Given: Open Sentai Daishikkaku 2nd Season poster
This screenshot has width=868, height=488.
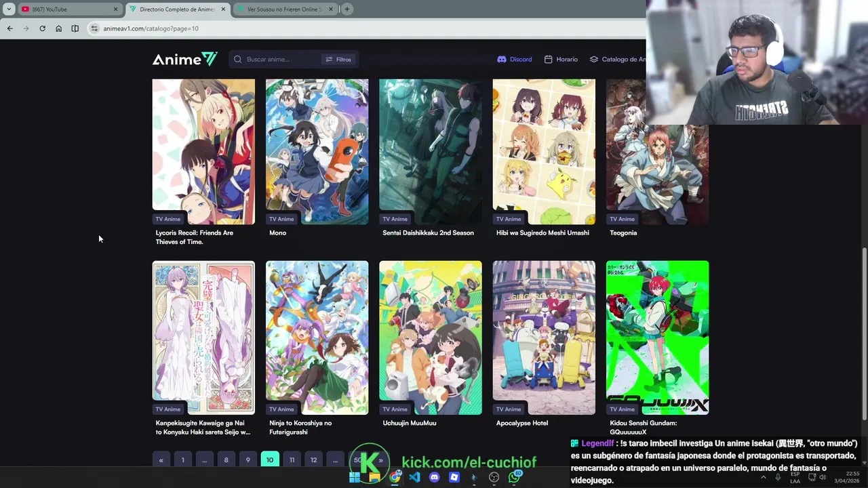Looking at the screenshot, I should pos(431,151).
